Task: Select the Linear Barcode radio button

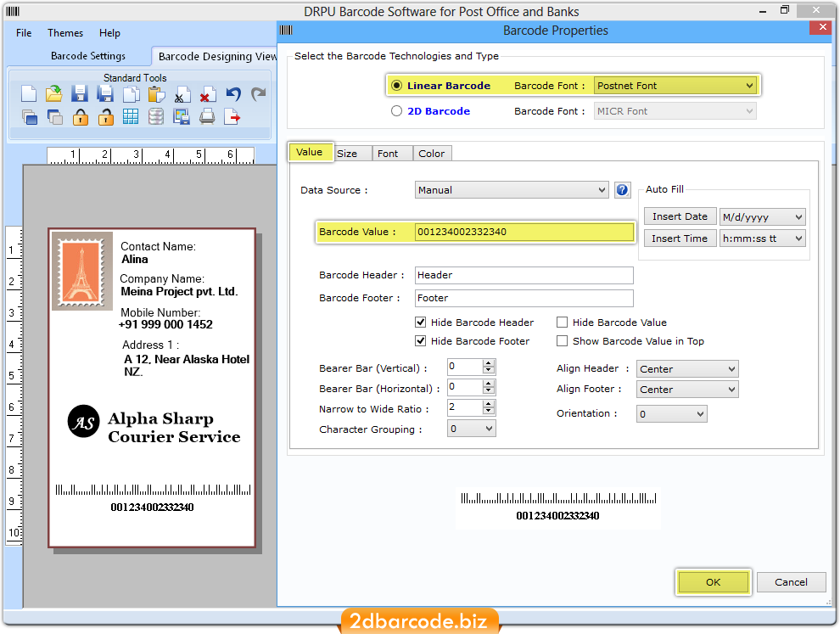Action: point(395,85)
